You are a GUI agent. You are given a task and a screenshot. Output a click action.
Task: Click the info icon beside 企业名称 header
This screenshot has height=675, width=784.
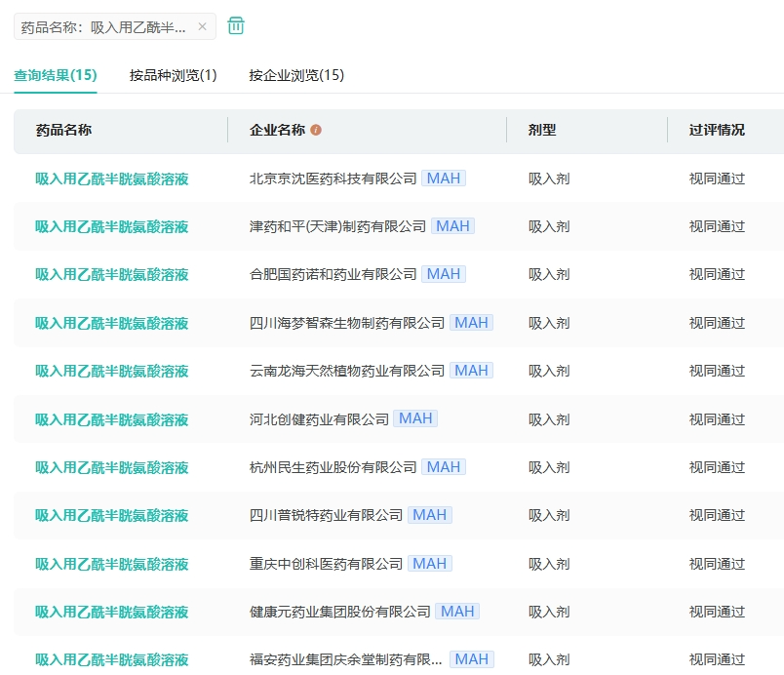coord(316,131)
